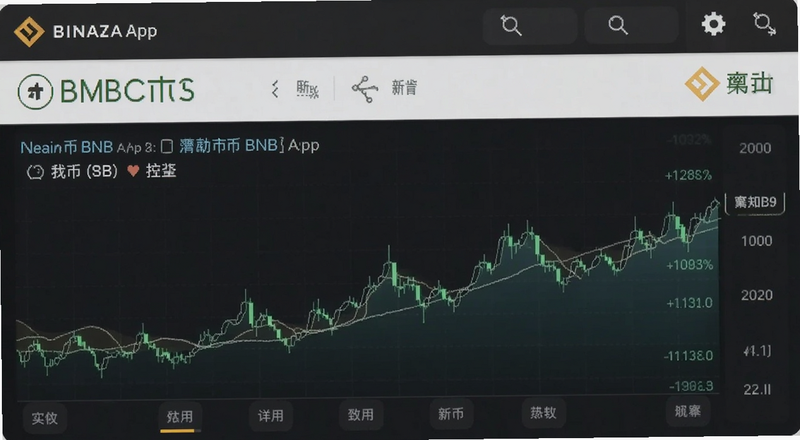Select the 实仪 bottom tab
800x440 pixels.
click(44, 419)
